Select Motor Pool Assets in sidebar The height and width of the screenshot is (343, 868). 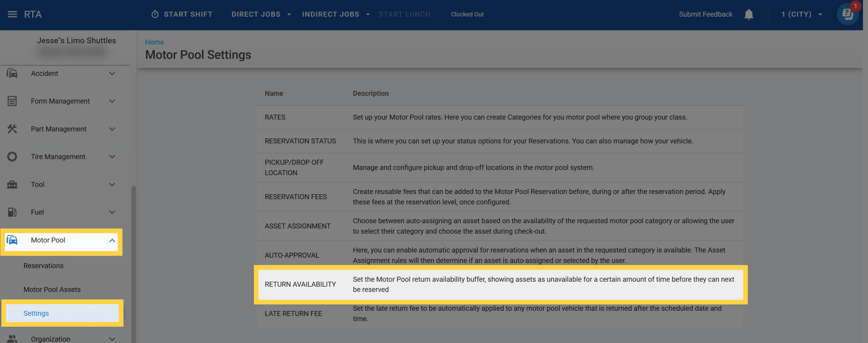pyautogui.click(x=52, y=289)
